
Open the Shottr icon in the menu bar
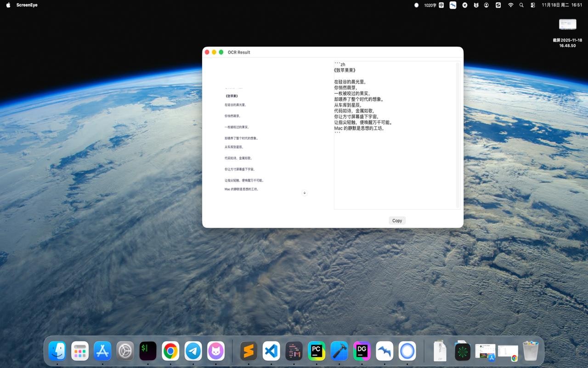click(498, 5)
